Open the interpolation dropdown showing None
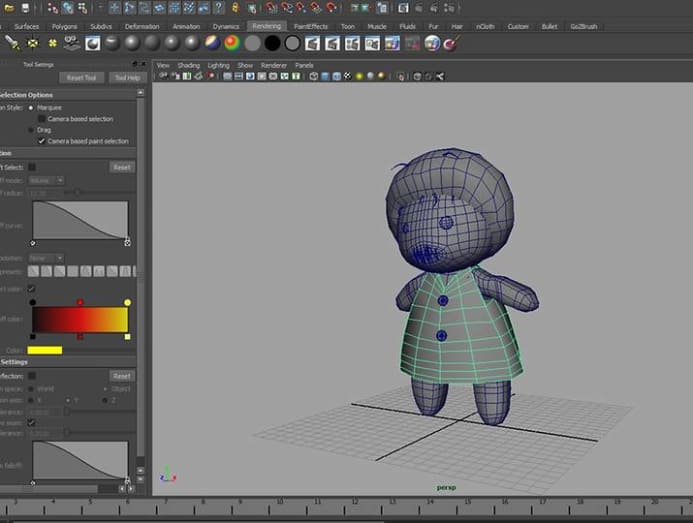 pos(46,257)
